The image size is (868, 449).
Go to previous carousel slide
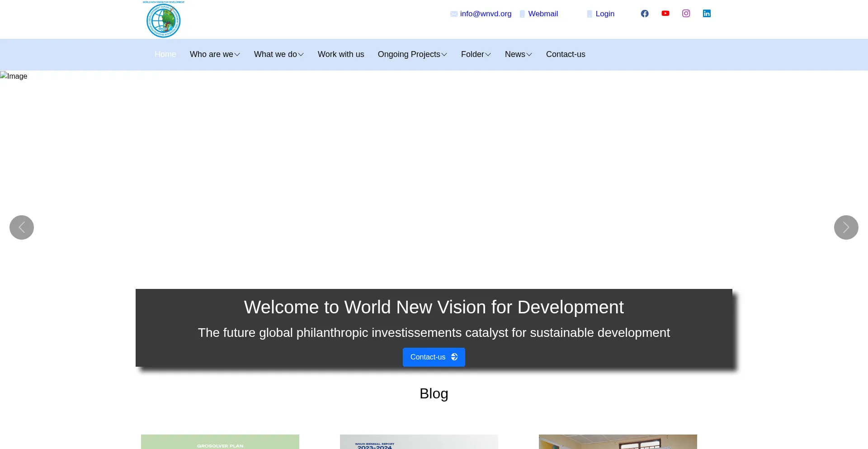click(x=22, y=227)
